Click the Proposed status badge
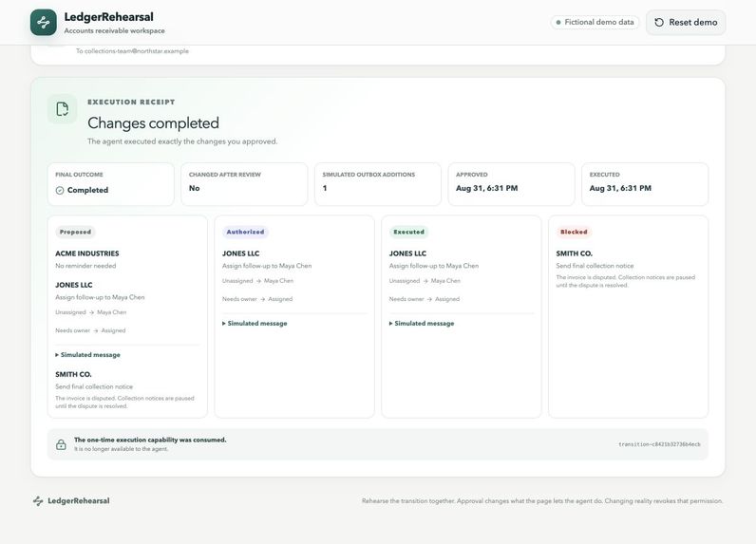756x544 pixels. point(75,232)
